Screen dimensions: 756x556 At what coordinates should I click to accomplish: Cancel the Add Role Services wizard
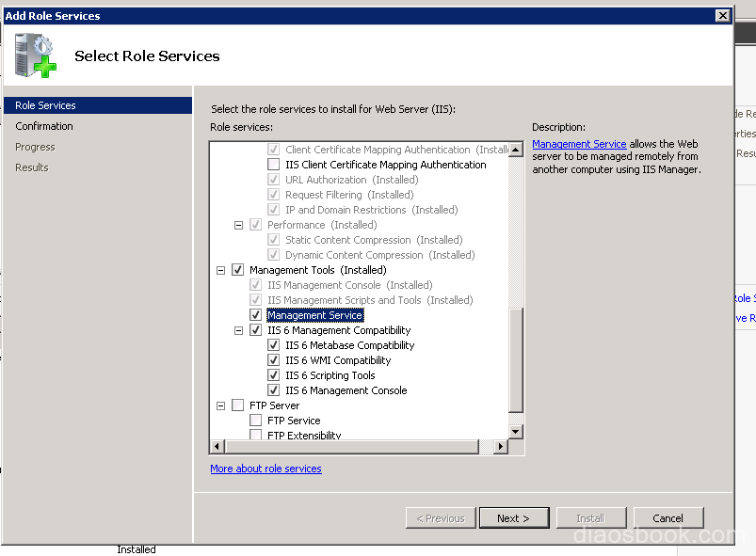click(668, 518)
